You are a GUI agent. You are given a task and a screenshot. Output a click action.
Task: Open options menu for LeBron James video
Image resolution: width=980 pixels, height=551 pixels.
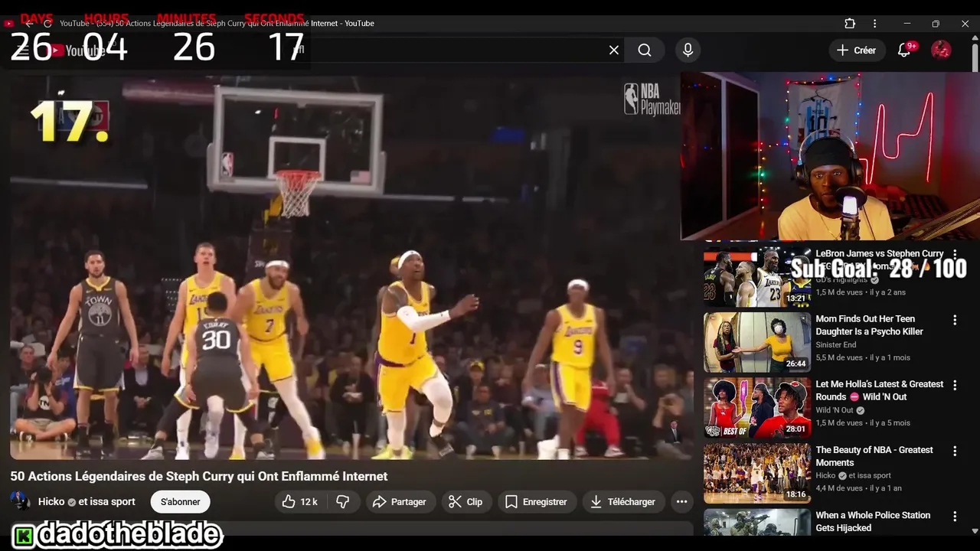pyautogui.click(x=955, y=254)
